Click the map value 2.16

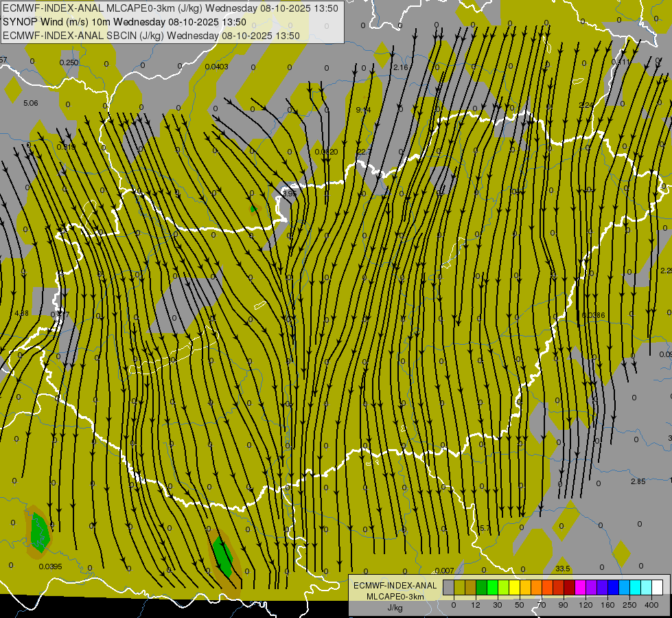(401, 67)
